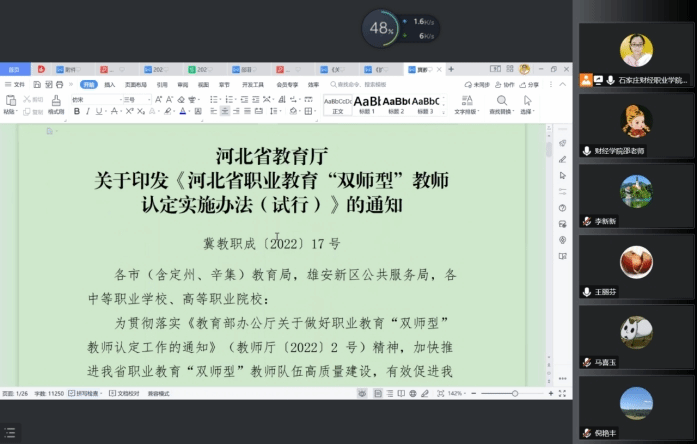Image resolution: width=697 pixels, height=444 pixels.
Task: Click the command search box
Action: [358, 84]
